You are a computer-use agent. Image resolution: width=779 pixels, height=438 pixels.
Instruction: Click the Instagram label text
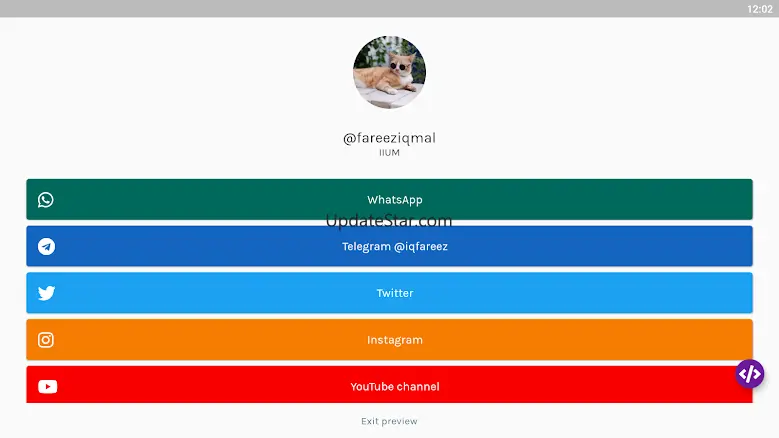(395, 340)
